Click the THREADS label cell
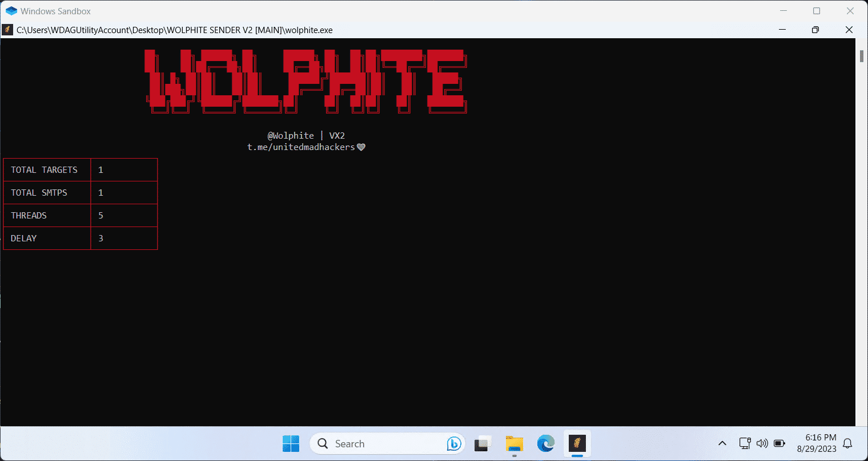 [47, 216]
